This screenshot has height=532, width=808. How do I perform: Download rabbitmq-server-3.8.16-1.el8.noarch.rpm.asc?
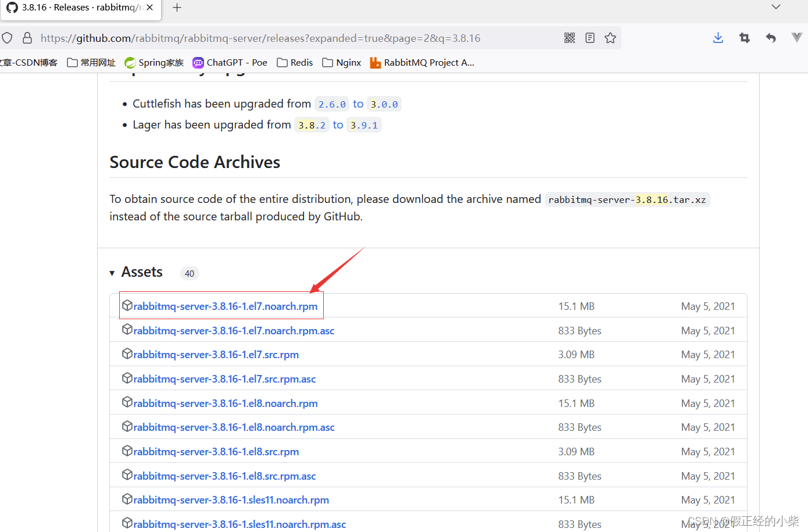pyautogui.click(x=234, y=427)
